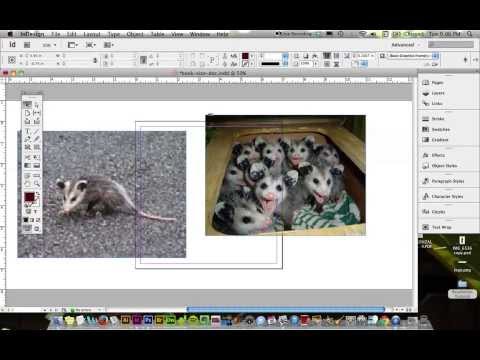Open the File menu
Viewport: 480px width, 360px height.
pyautogui.click(x=56, y=34)
